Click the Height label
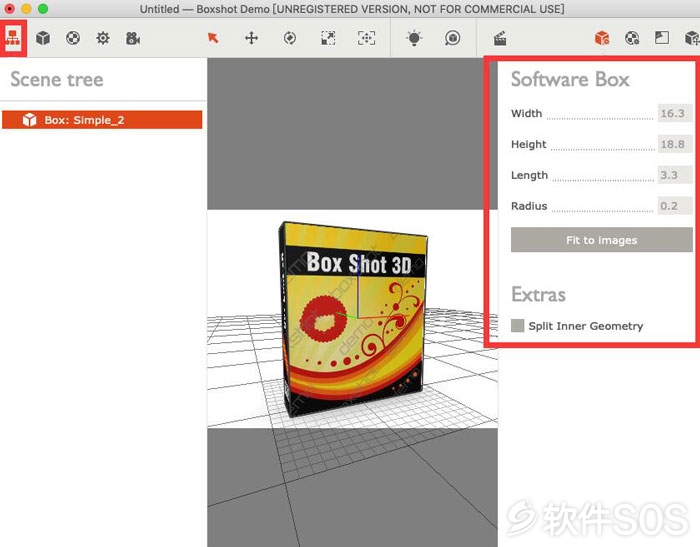Image resolution: width=700 pixels, height=547 pixels. tap(529, 144)
